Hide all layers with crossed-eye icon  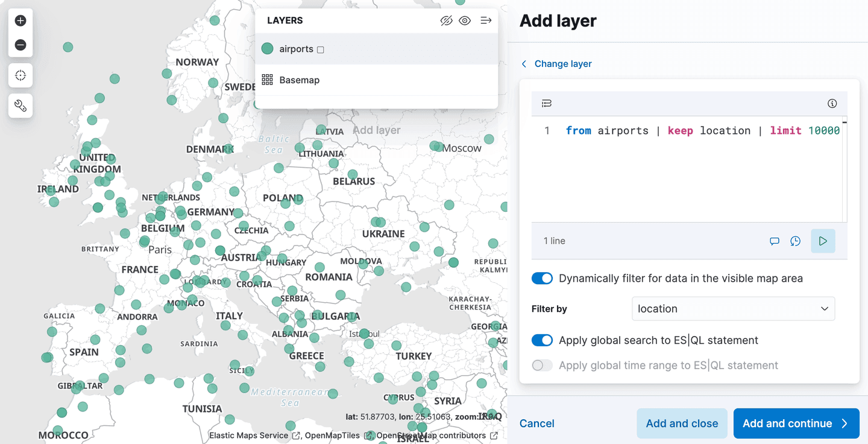coord(446,20)
